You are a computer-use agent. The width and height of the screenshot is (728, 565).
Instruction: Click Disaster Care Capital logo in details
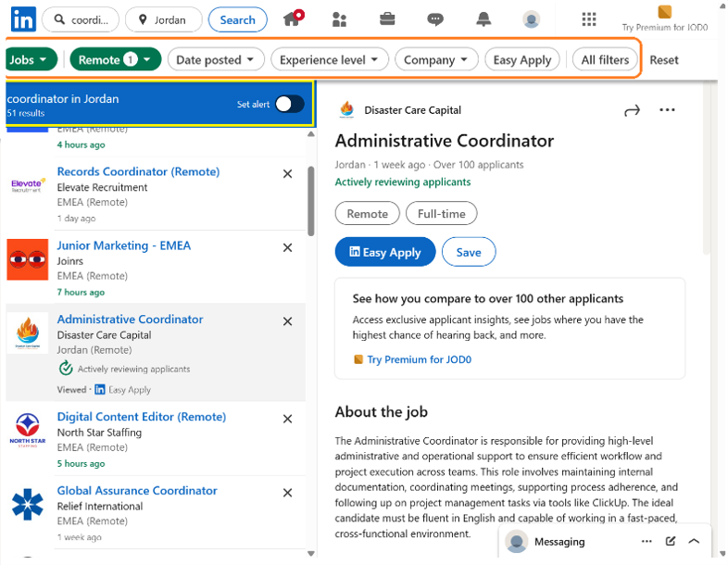(x=346, y=110)
